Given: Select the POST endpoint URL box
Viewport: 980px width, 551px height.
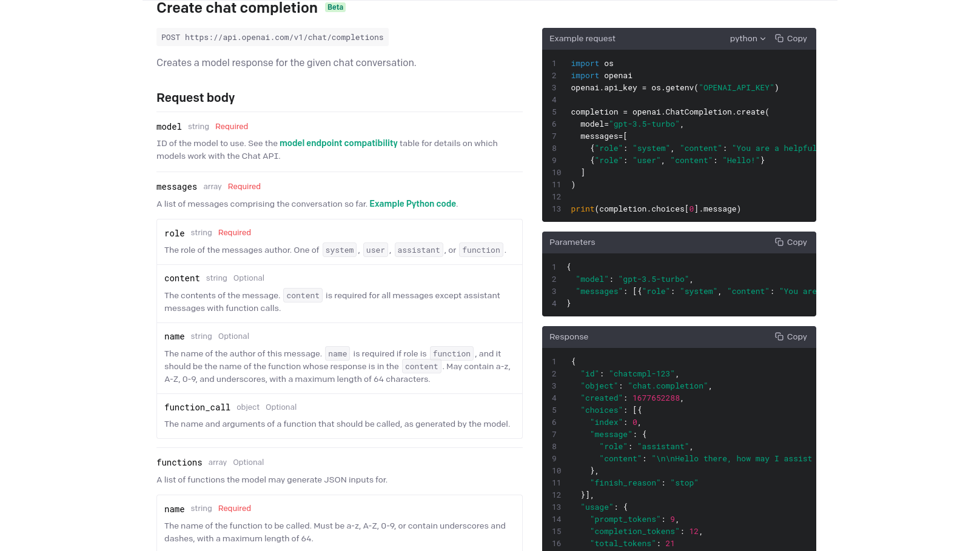Looking at the screenshot, I should (272, 37).
